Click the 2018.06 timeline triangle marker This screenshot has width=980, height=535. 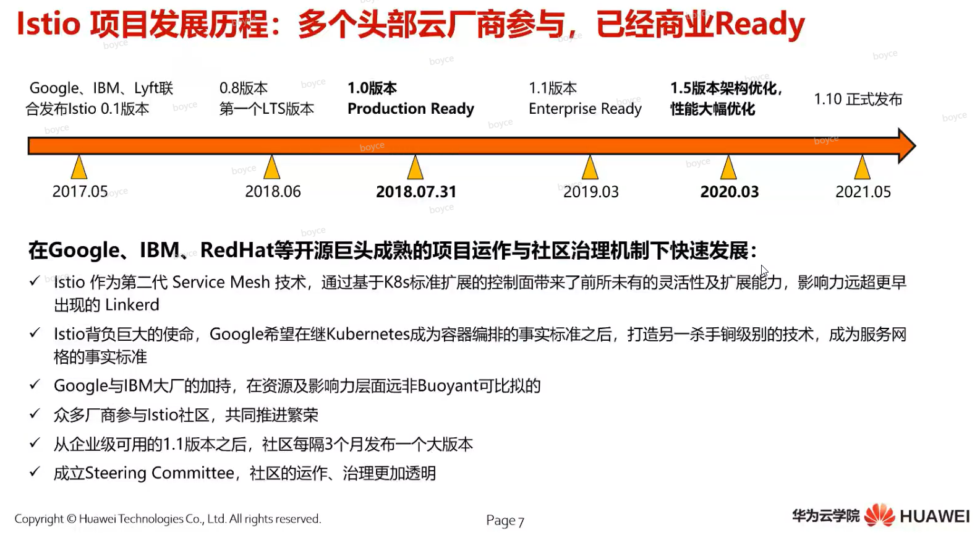(271, 167)
